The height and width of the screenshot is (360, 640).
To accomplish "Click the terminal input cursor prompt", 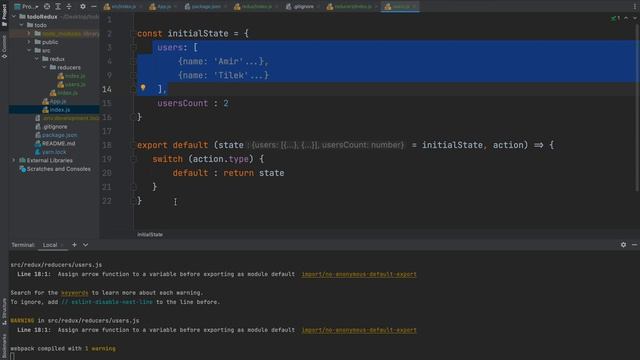I will (x=13, y=357).
